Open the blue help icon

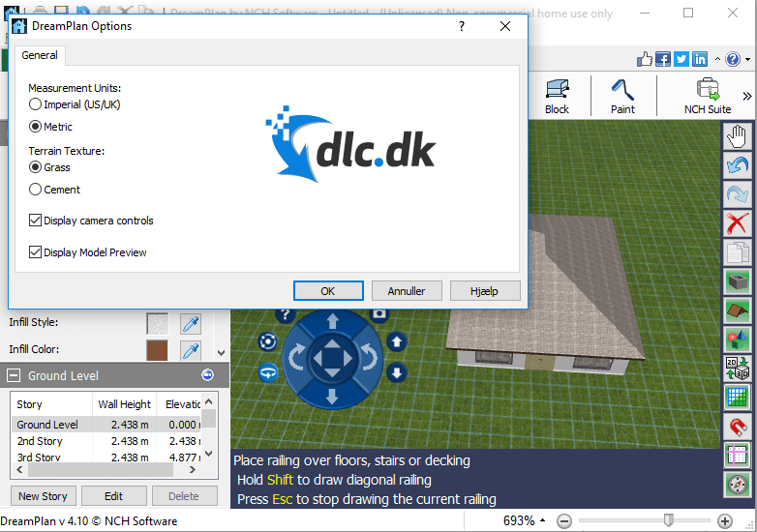pyautogui.click(x=733, y=59)
